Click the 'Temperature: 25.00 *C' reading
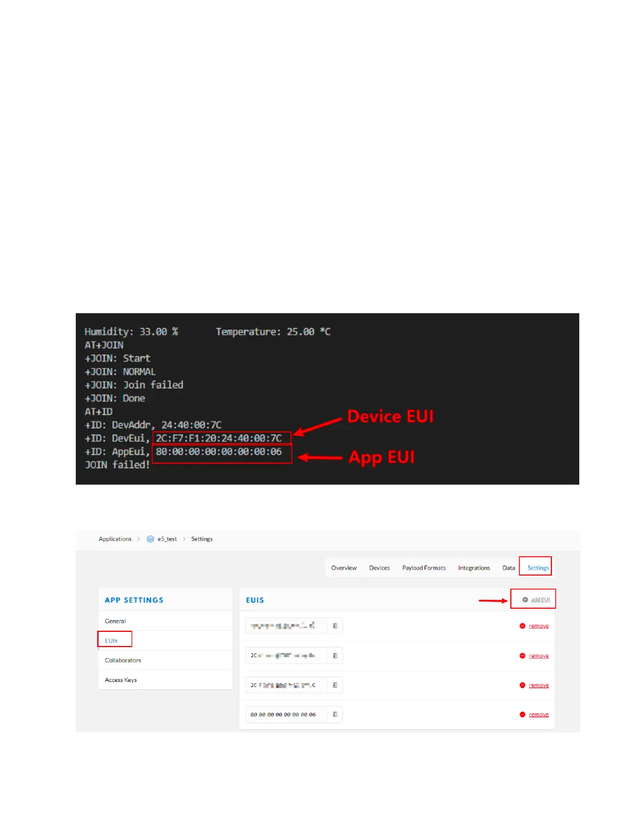The width and height of the screenshot is (644, 834). click(273, 332)
